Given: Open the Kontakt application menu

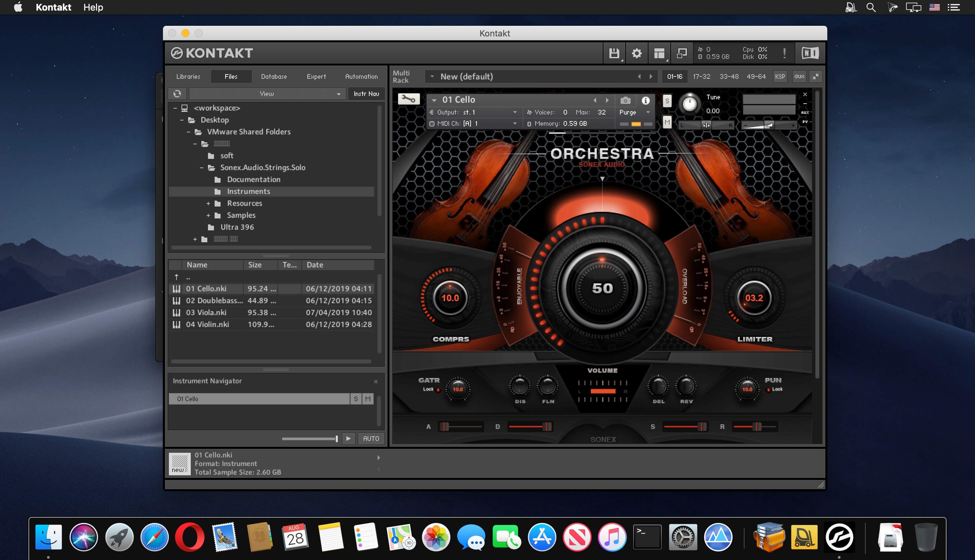Looking at the screenshot, I should click(x=53, y=7).
